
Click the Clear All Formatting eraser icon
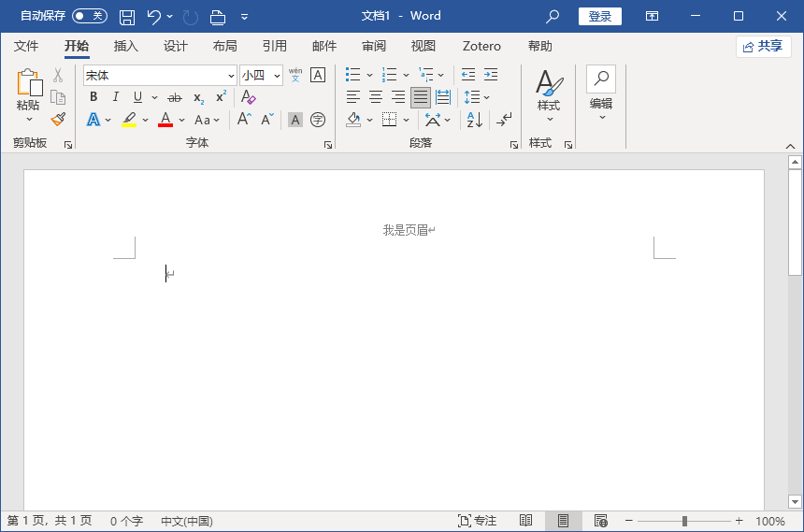[248, 97]
